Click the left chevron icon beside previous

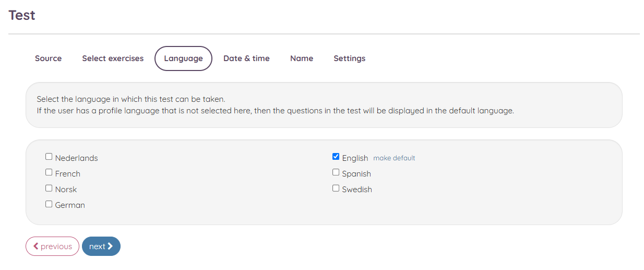point(36,246)
